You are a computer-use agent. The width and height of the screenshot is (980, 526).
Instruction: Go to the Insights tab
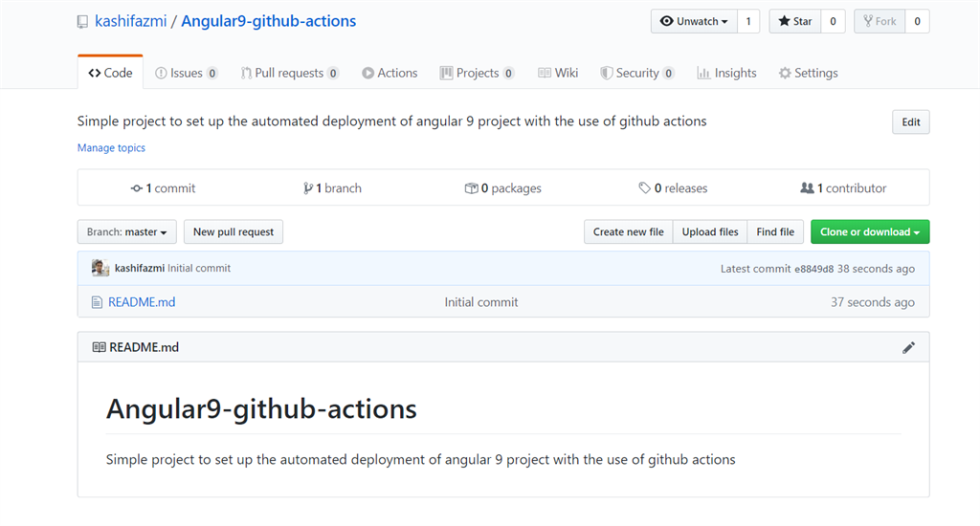pos(727,73)
